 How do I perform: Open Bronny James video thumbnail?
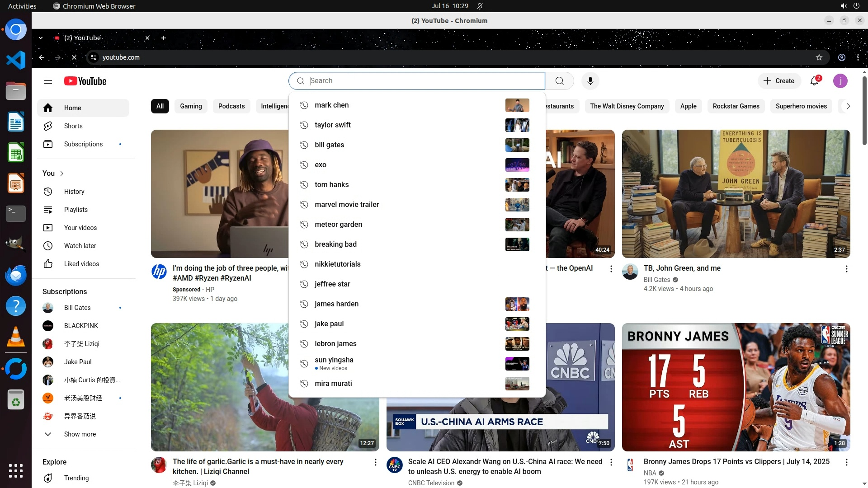736,387
